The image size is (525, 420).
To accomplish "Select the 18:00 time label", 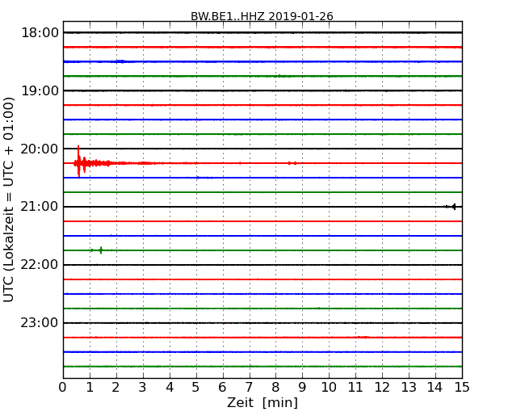I will pos(40,33).
